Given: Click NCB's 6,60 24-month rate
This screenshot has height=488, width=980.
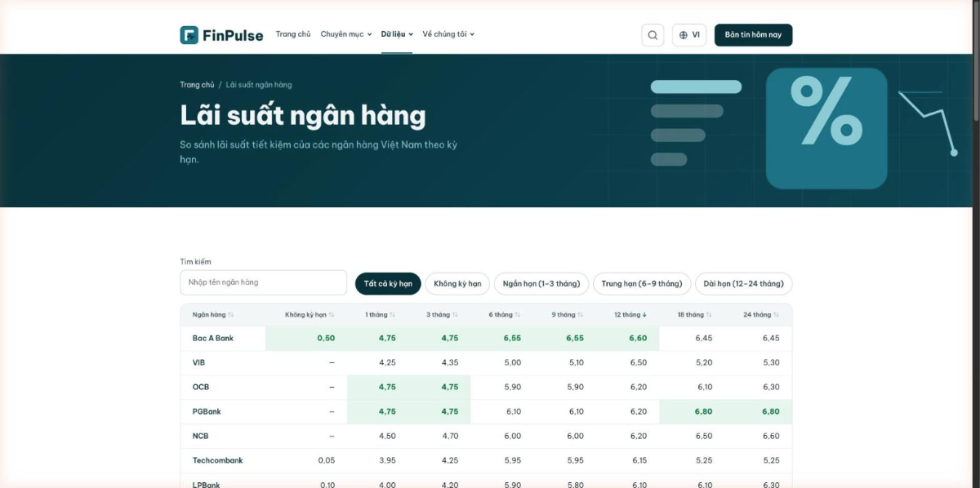Looking at the screenshot, I should (x=771, y=436).
